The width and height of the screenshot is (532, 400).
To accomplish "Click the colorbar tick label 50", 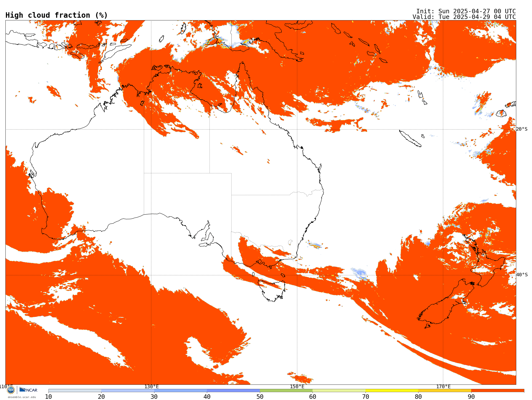I will 260,397.
